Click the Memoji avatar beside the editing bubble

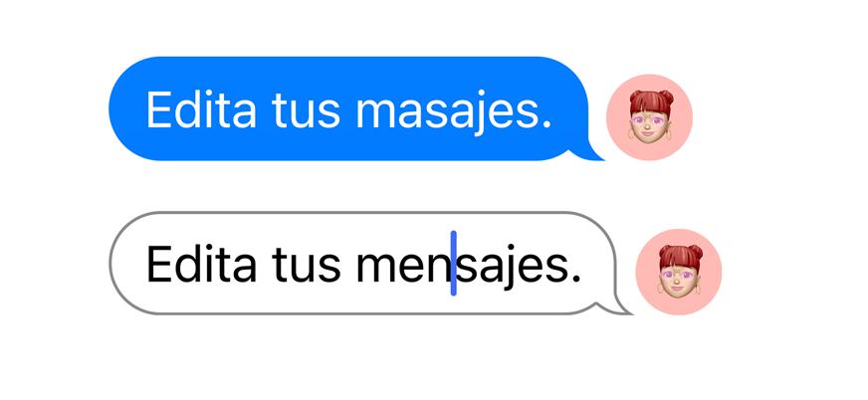coord(679,272)
